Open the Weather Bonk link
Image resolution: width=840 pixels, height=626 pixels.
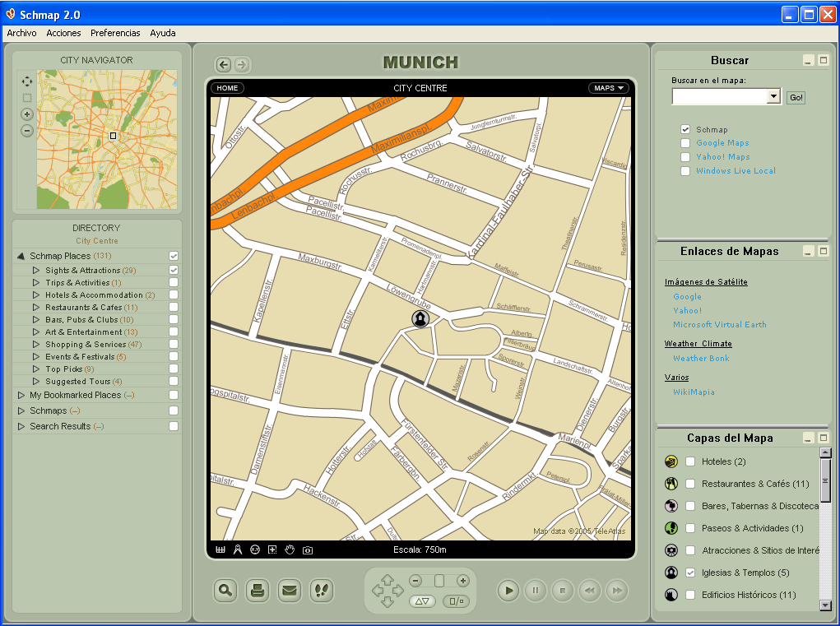tap(701, 359)
